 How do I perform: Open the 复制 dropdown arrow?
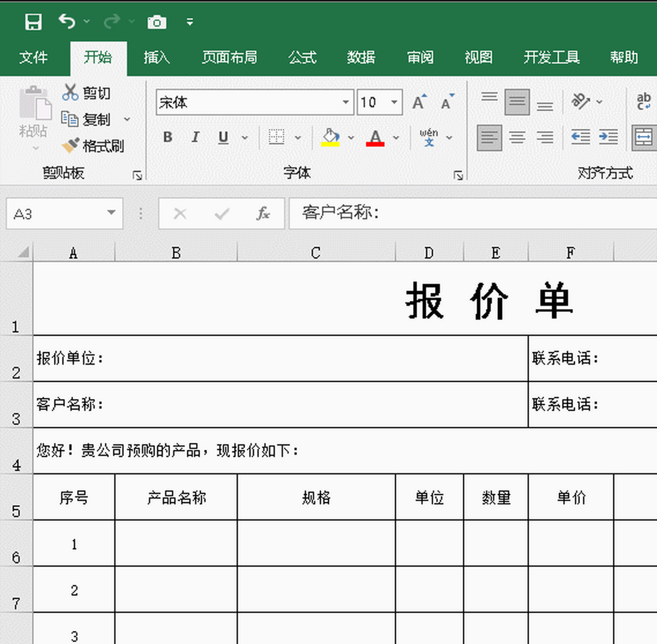(x=127, y=119)
